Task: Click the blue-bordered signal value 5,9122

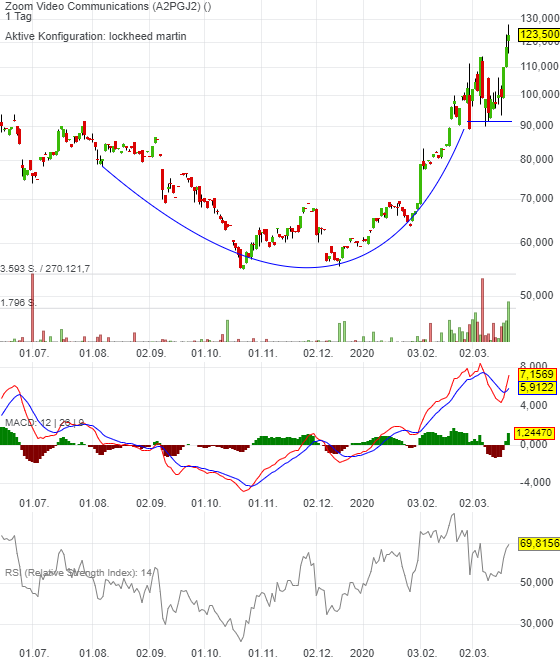Action: (536, 388)
